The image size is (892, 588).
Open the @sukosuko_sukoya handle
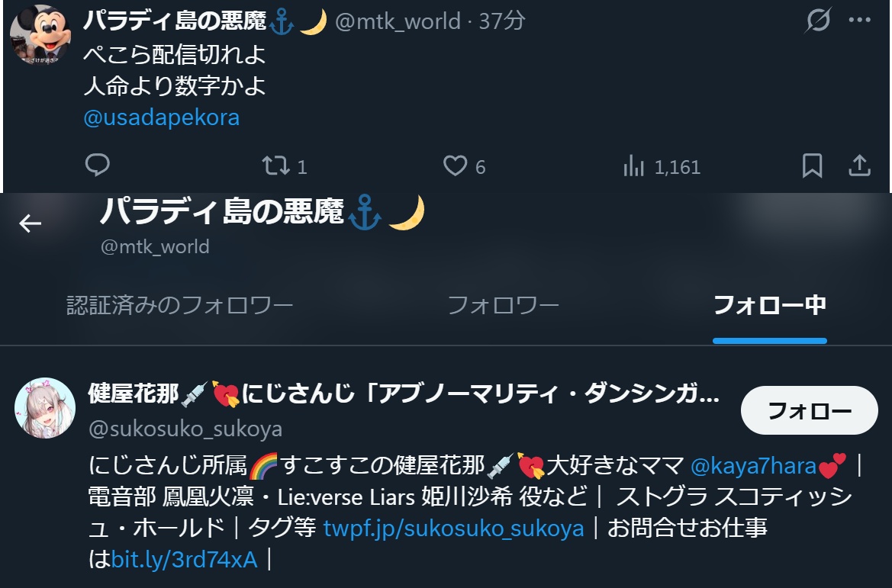185,429
